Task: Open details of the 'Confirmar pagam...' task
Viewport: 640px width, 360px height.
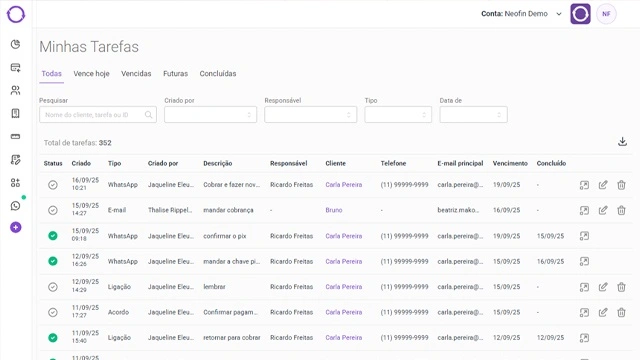Action: point(584,312)
